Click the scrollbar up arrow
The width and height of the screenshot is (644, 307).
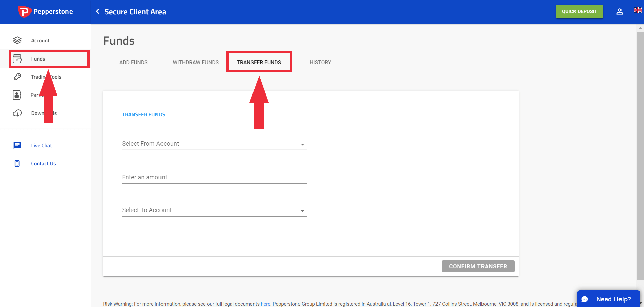(640, 28)
